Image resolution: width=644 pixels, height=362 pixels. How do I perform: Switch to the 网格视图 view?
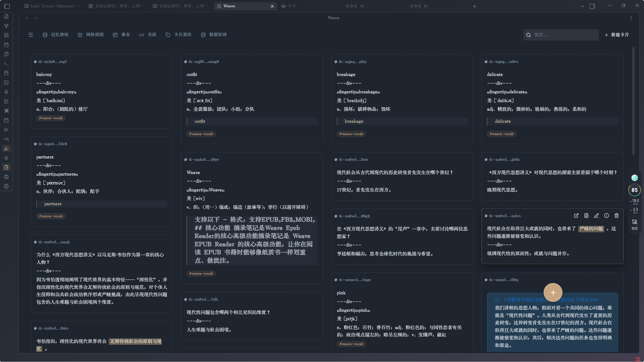(91, 35)
